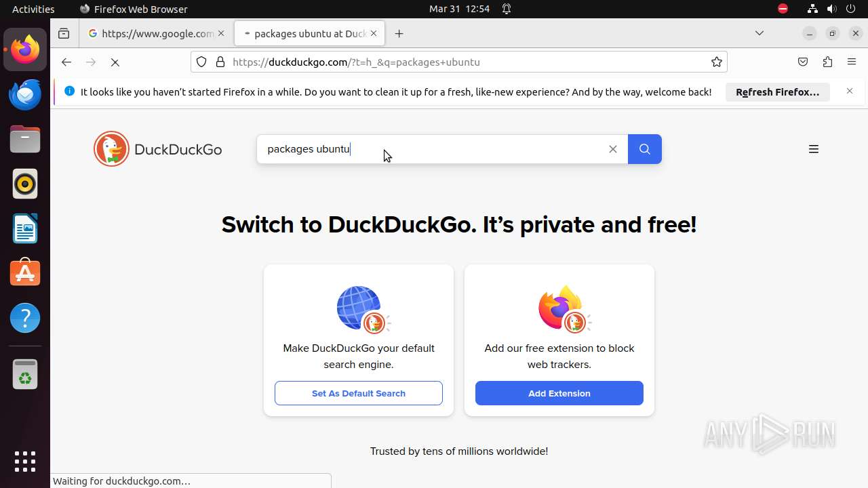
Task: Click the globe default search illustration
Action: [363, 309]
